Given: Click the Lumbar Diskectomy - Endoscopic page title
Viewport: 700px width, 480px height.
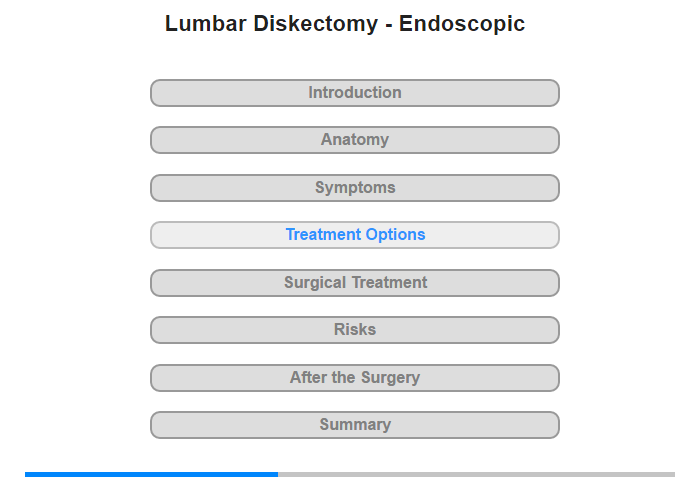Looking at the screenshot, I should pyautogui.click(x=345, y=23).
